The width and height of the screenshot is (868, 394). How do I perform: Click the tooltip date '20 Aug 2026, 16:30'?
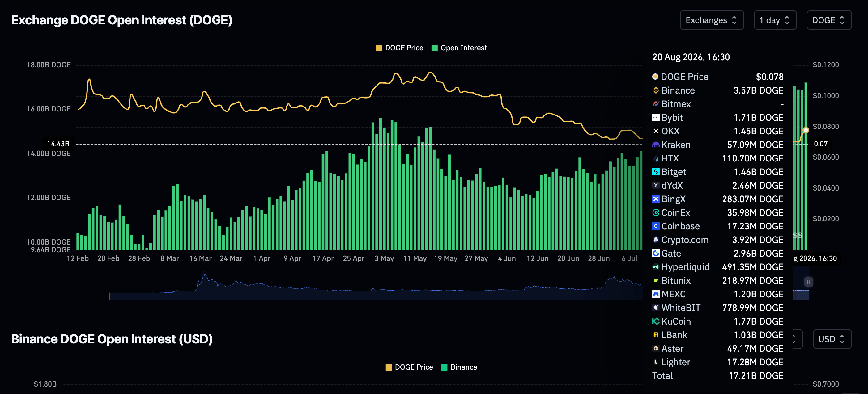point(691,57)
